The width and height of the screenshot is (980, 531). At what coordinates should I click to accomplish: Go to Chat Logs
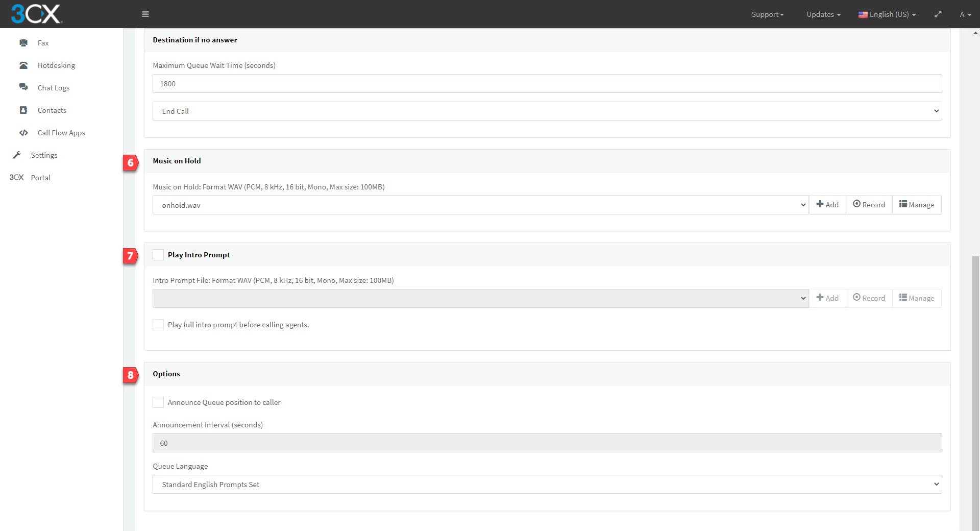click(54, 88)
